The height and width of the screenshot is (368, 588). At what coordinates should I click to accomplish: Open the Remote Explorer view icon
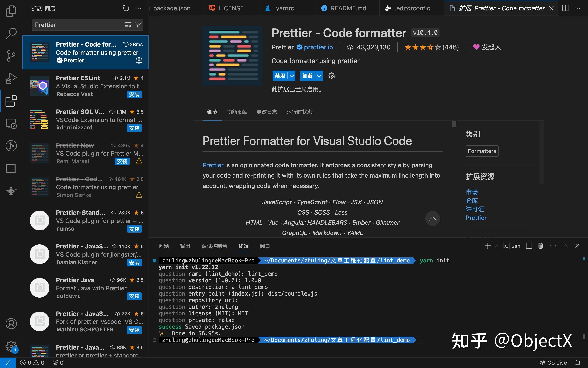pyautogui.click(x=11, y=123)
